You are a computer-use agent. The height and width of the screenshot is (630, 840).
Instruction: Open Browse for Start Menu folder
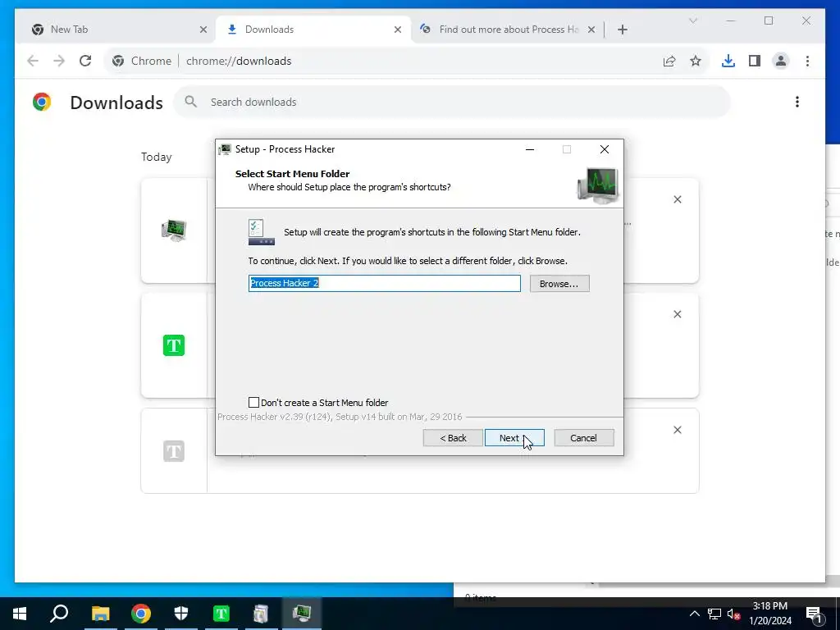point(559,283)
